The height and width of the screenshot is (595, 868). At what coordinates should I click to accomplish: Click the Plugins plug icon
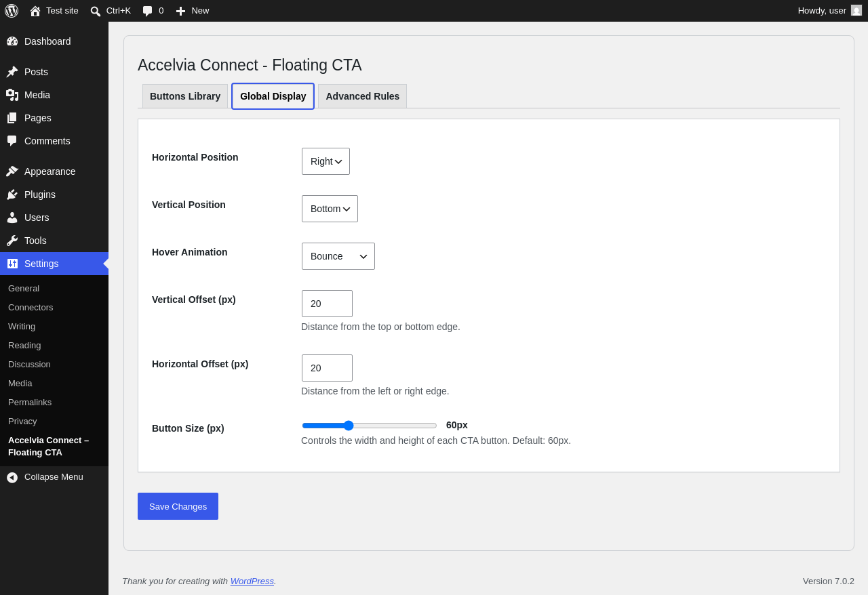[x=12, y=194]
